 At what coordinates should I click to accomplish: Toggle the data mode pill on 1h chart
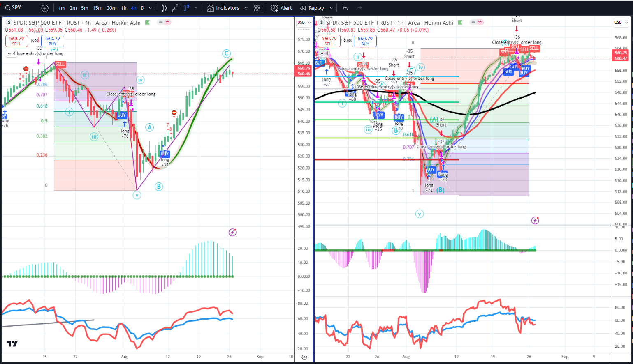[x=477, y=23]
